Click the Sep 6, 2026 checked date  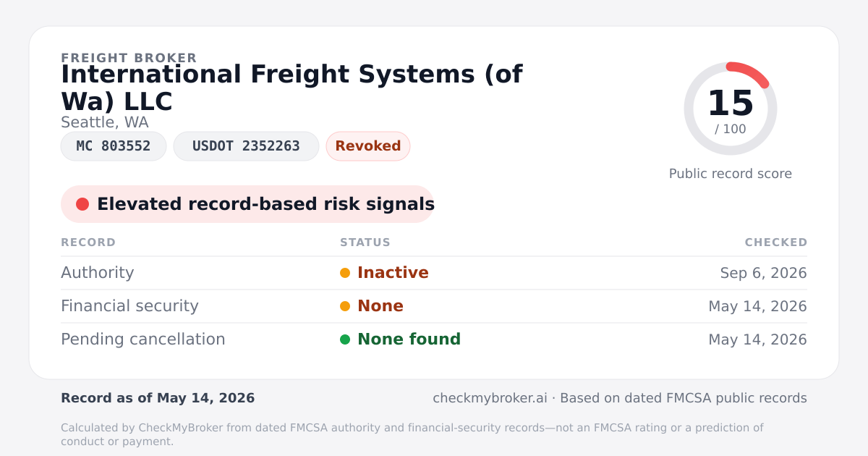pos(763,273)
